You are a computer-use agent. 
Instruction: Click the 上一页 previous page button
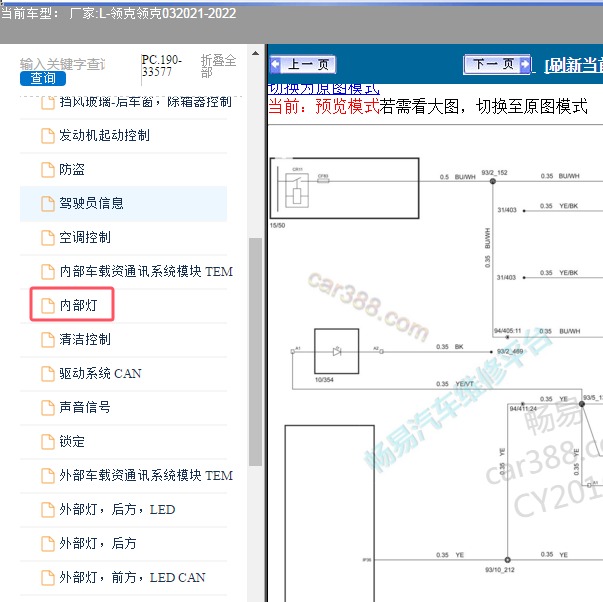point(303,64)
